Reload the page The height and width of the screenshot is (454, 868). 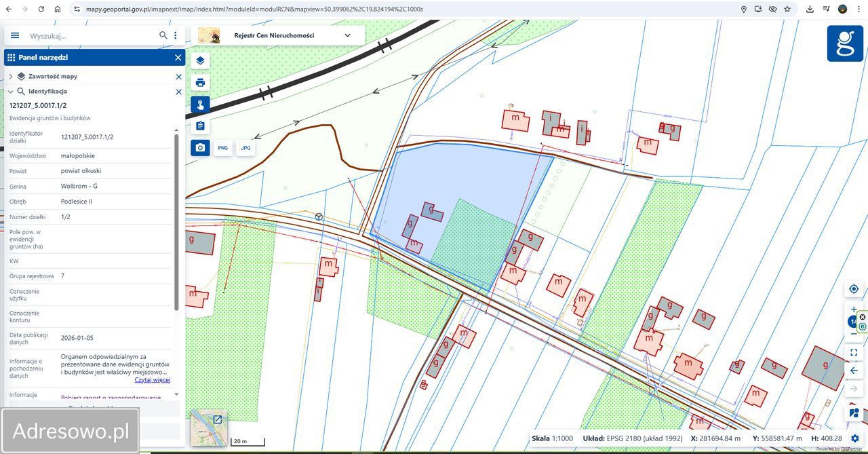coord(41,9)
